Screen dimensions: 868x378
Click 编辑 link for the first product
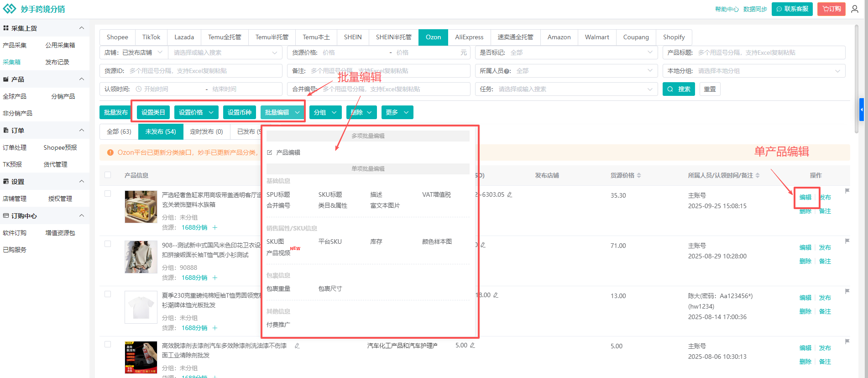pos(805,197)
